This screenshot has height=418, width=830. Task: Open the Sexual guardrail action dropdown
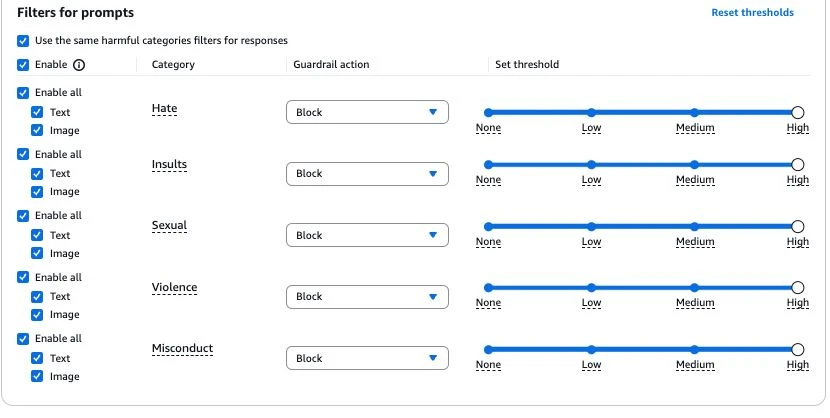pos(367,235)
